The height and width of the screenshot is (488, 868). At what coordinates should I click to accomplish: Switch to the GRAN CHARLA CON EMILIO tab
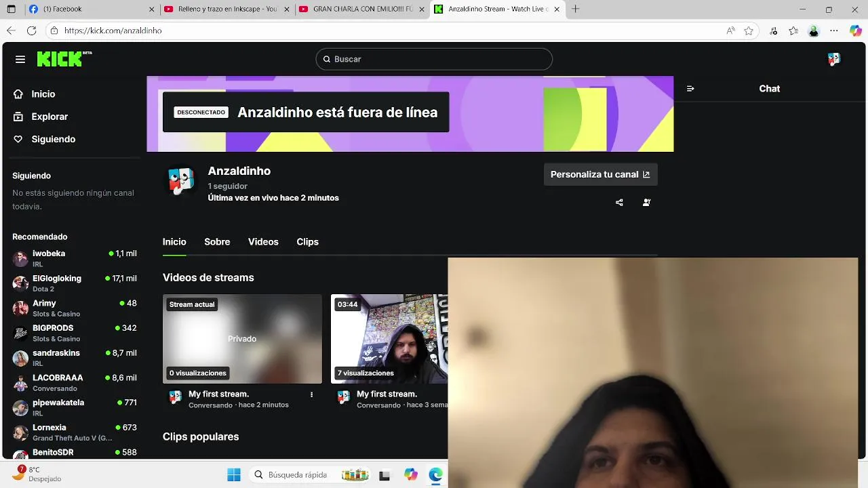tap(362, 9)
